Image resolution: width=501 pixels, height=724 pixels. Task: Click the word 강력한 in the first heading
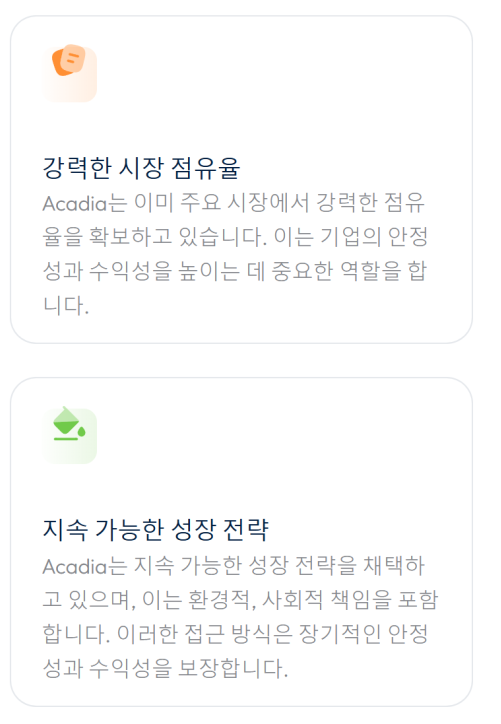click(76, 168)
